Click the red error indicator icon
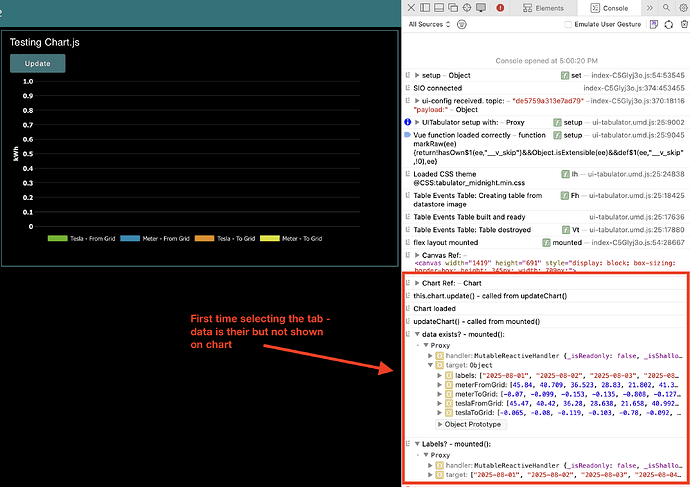 pyautogui.click(x=500, y=7)
